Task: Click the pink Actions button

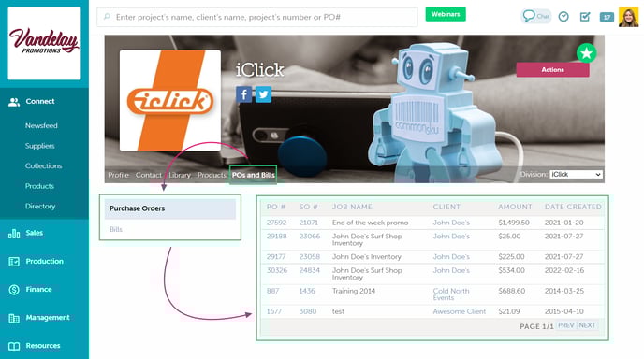Action: click(553, 70)
